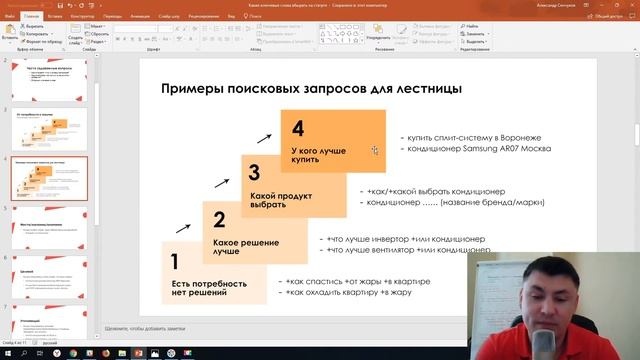Switch to the Insert (Вставка) tab
Image resolution: width=640 pixels, height=360 pixels.
pyautogui.click(x=55, y=16)
